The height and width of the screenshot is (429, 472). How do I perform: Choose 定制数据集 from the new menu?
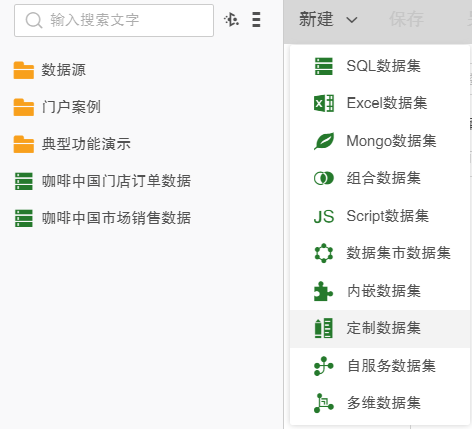(x=380, y=328)
